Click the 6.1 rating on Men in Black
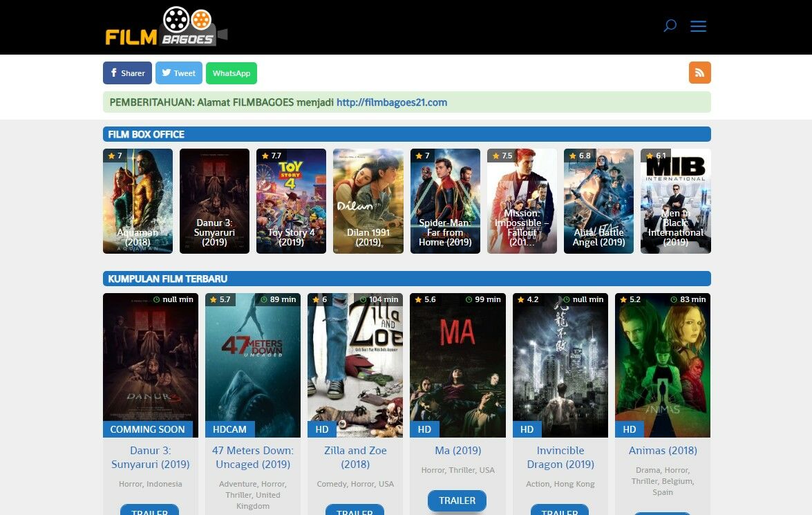The image size is (812, 515). pyautogui.click(x=656, y=156)
